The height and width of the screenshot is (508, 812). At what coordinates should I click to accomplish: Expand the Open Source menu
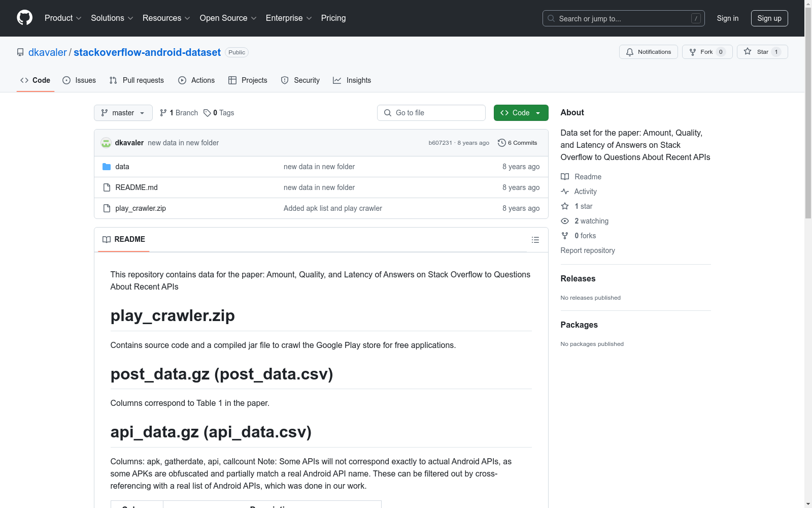coord(228,18)
